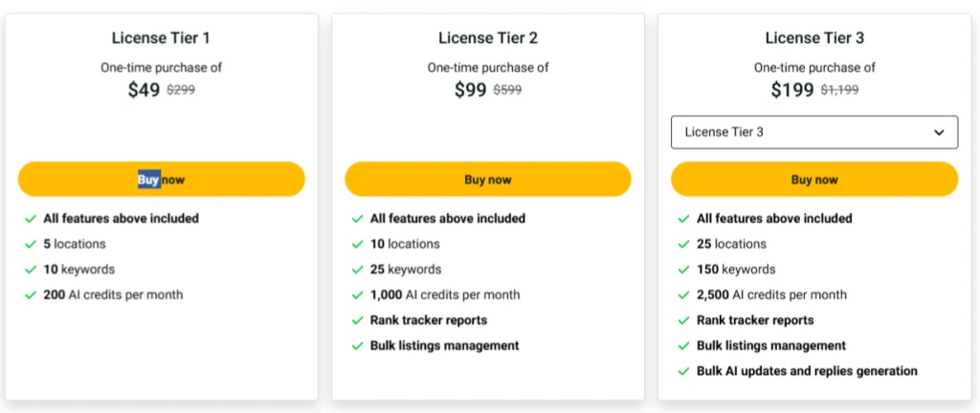The width and height of the screenshot is (980, 413).
Task: Click the Buy now button for License Tier 1
Action: [x=161, y=180]
